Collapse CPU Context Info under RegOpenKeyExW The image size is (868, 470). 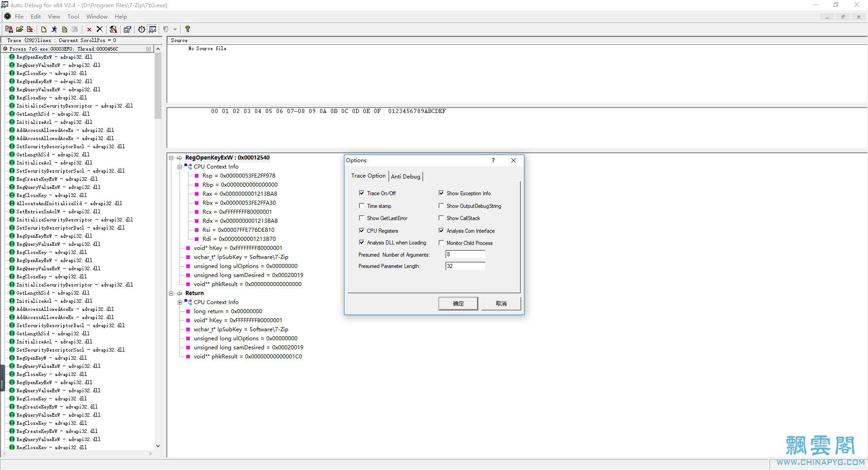tap(179, 167)
